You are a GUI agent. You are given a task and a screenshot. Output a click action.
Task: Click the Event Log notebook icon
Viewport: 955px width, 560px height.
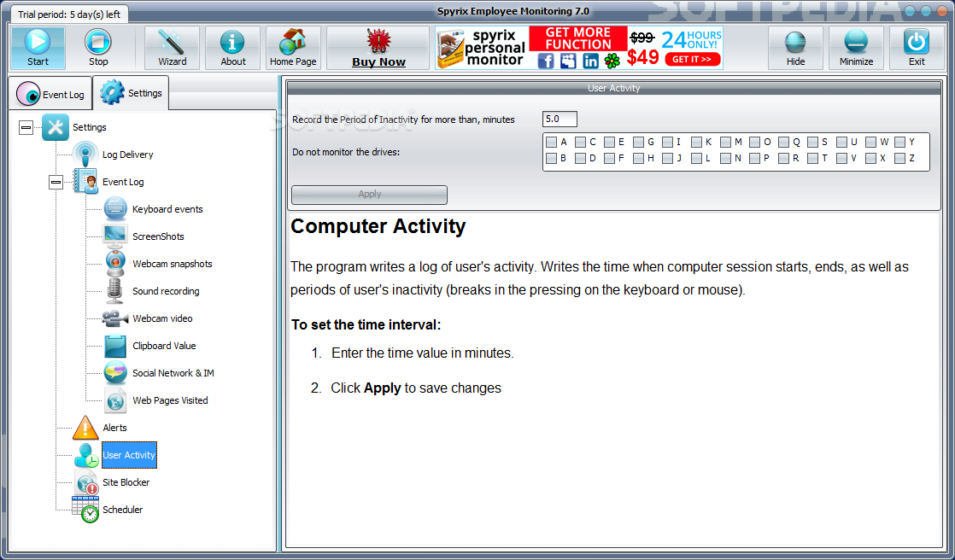pyautogui.click(x=85, y=181)
